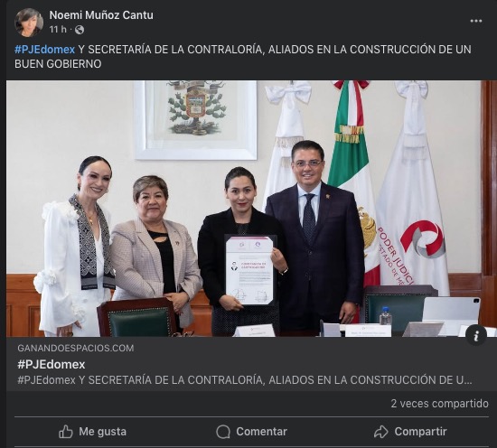Click the link info icon on the image
Screen dimensions: 497x448
pos(476,335)
